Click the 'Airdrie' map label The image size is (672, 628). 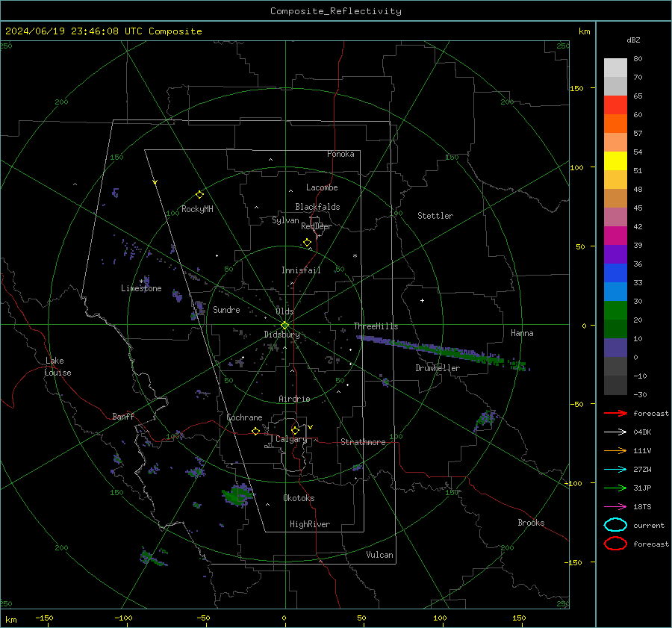[x=294, y=399]
